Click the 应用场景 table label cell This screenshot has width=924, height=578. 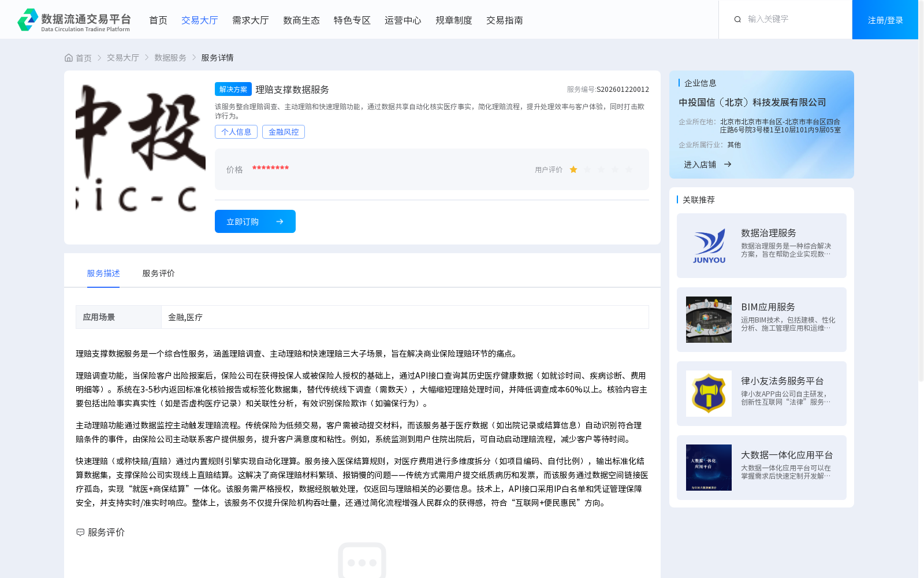tap(118, 317)
